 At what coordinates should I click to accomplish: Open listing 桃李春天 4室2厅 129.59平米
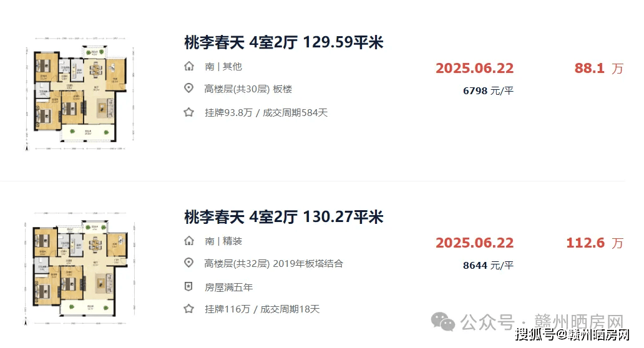pos(283,42)
